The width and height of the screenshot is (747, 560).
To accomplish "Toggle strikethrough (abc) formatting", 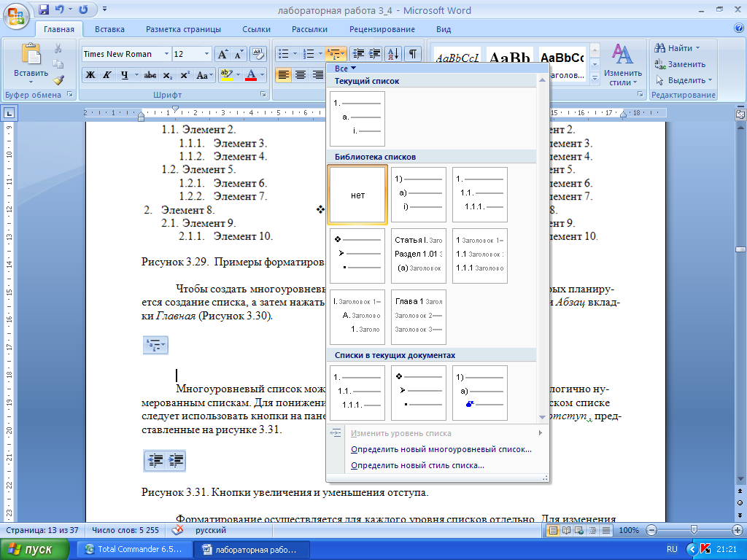I will (150, 75).
